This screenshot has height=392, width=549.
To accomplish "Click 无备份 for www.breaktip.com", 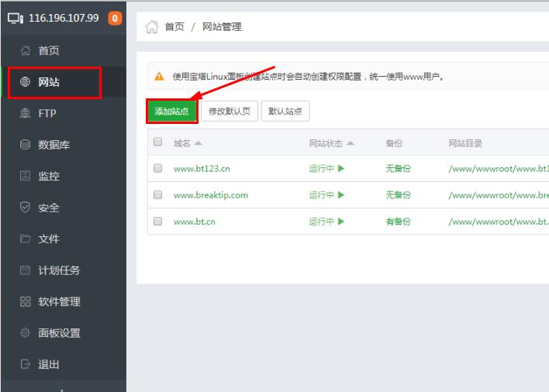I will click(398, 195).
